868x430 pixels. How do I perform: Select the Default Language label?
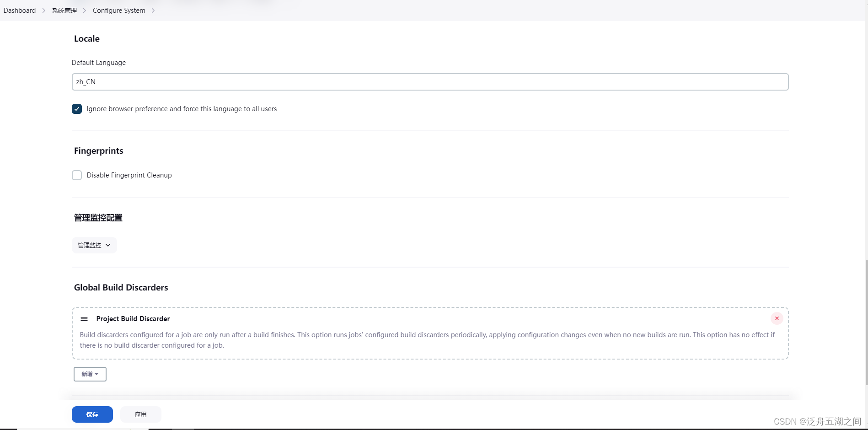[99, 63]
